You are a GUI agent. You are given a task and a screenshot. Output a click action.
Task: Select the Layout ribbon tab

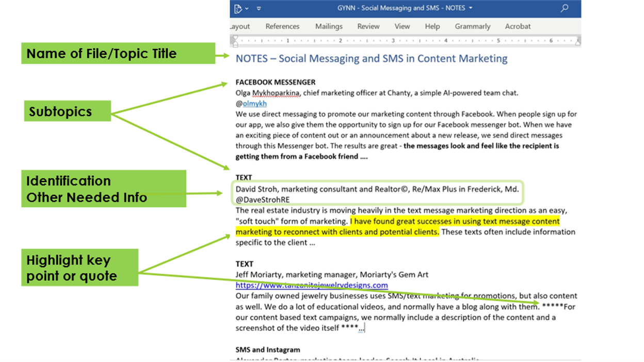[x=239, y=26]
